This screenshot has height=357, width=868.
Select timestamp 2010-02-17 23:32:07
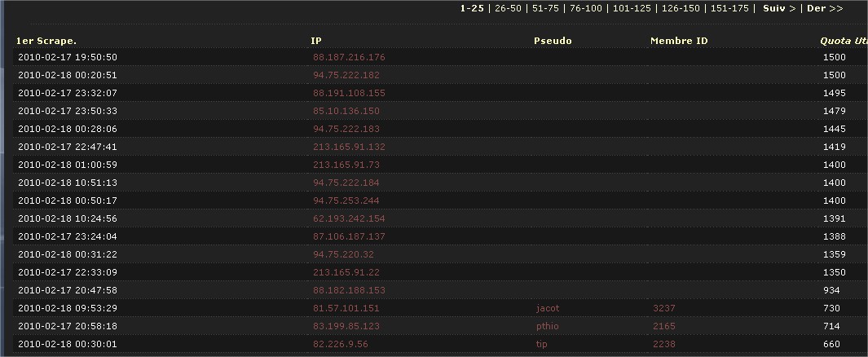(68, 93)
